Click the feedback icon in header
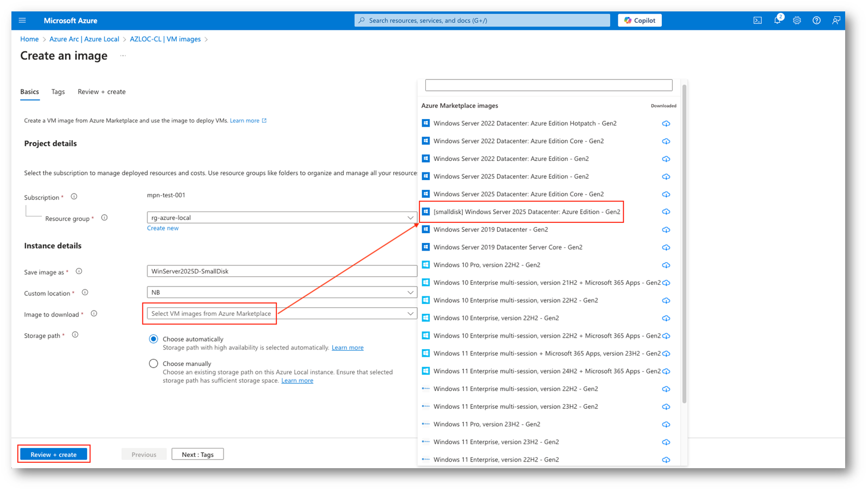Screen dimensions: 868x491 pos(836,21)
